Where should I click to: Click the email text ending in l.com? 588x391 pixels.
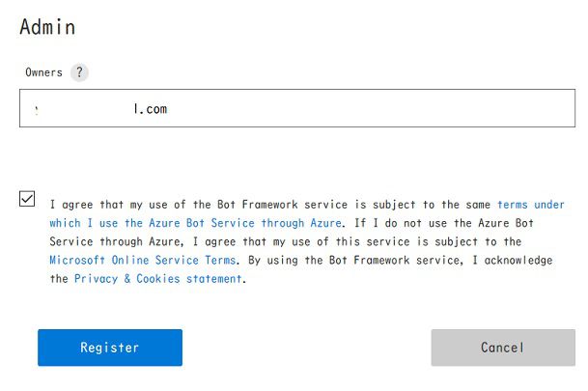click(150, 109)
